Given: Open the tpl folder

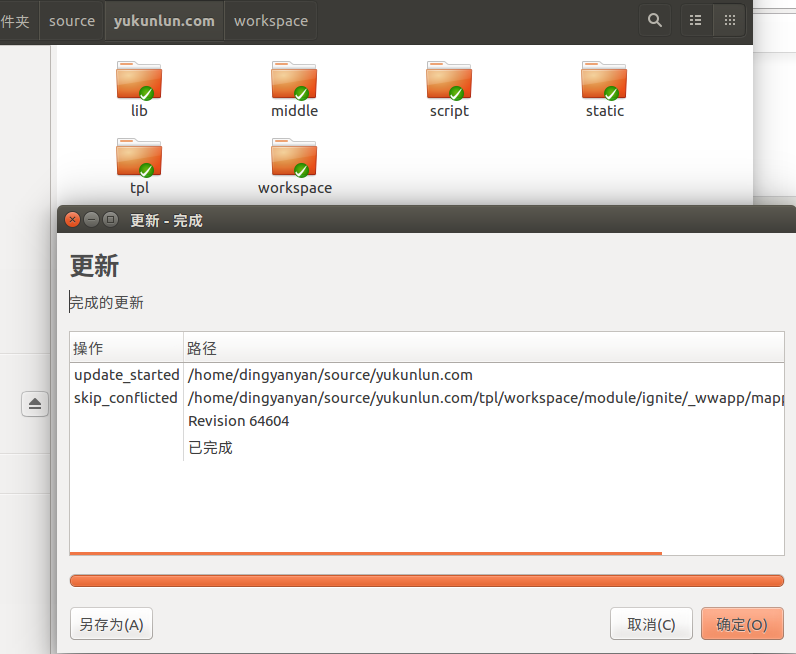Looking at the screenshot, I should [139, 167].
